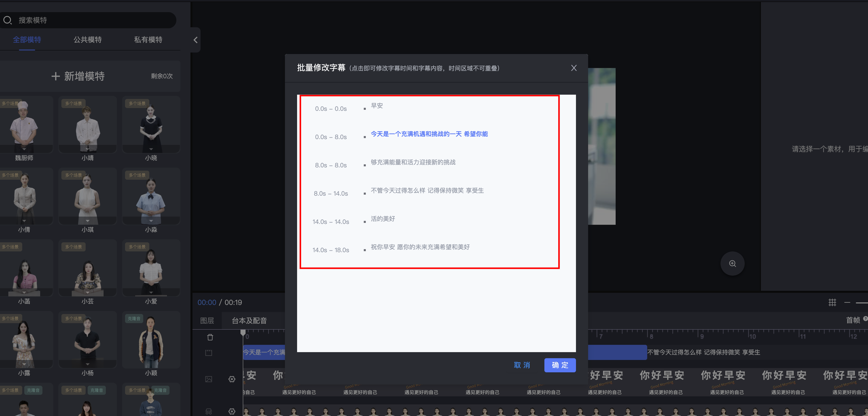Screen dimensions: 868x416
Task: Expand scenes arrow under 小露 card
Action: [24, 364]
